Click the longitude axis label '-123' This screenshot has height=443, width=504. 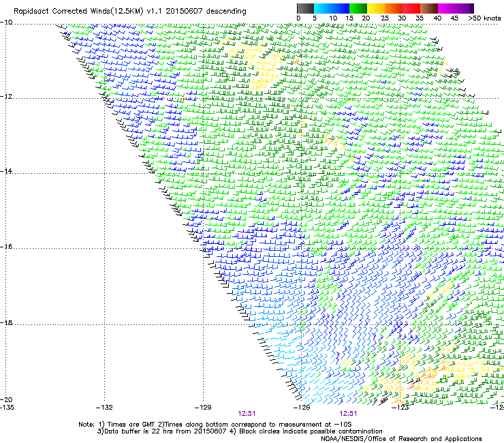[x=400, y=408]
